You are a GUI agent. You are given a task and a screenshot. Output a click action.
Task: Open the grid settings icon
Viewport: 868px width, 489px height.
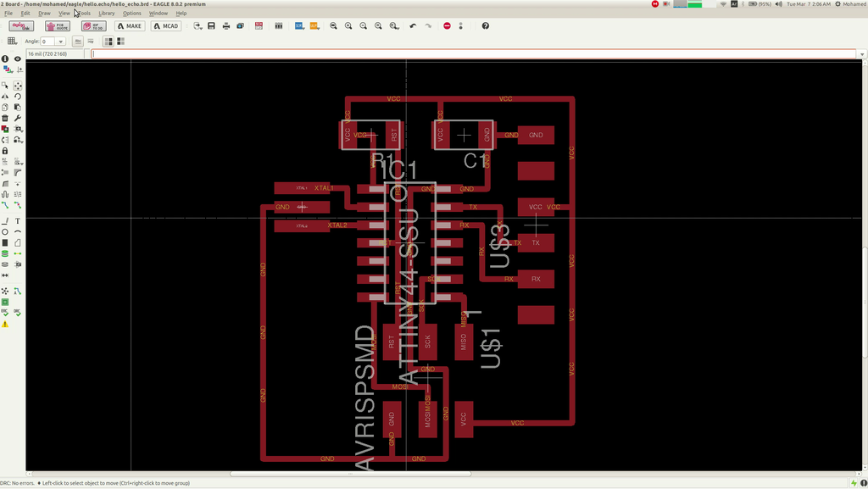12,41
